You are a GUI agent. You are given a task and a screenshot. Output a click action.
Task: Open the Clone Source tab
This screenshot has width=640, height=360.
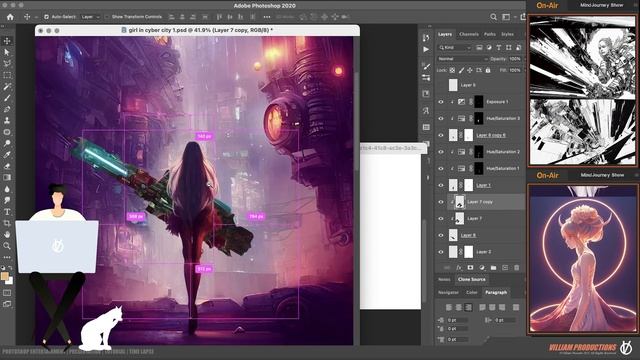[x=471, y=280]
